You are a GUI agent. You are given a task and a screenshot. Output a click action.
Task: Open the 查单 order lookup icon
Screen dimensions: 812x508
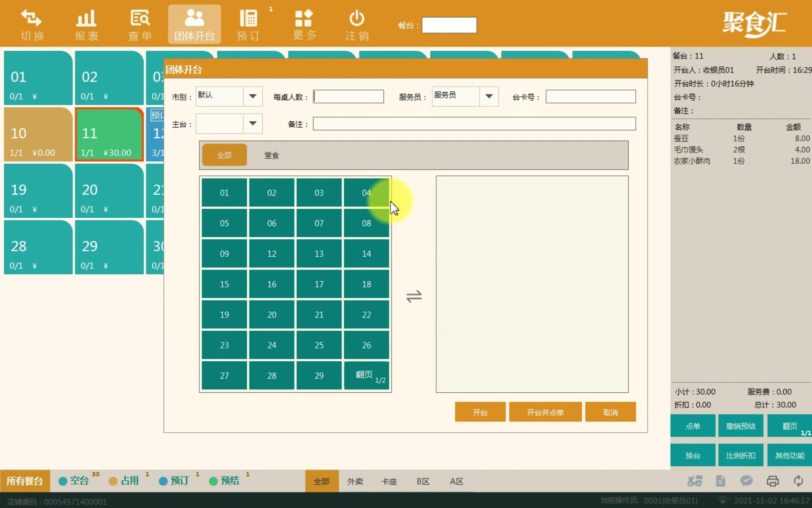point(140,24)
